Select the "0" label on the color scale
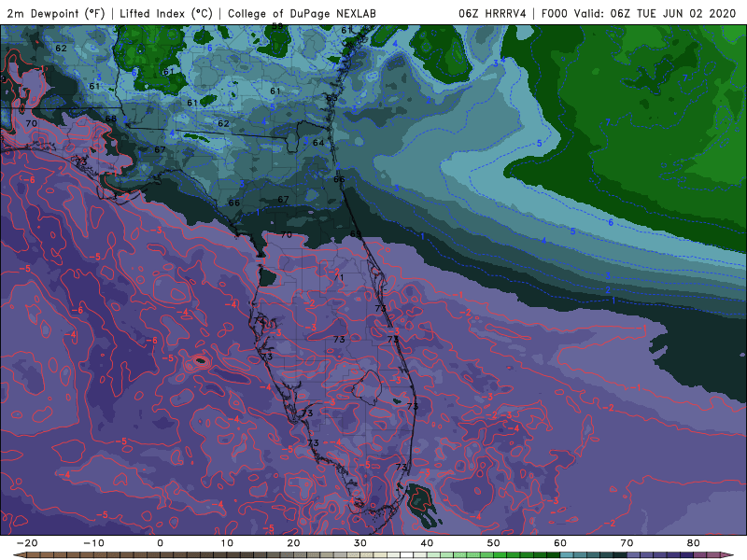The height and width of the screenshot is (560, 747). 160,543
